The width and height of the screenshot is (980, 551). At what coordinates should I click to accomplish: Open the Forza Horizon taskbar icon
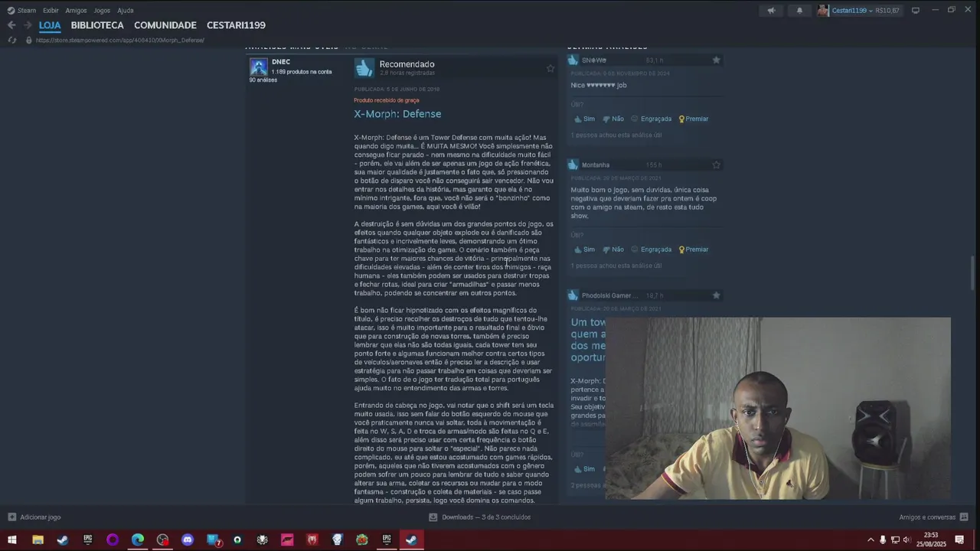(287, 540)
